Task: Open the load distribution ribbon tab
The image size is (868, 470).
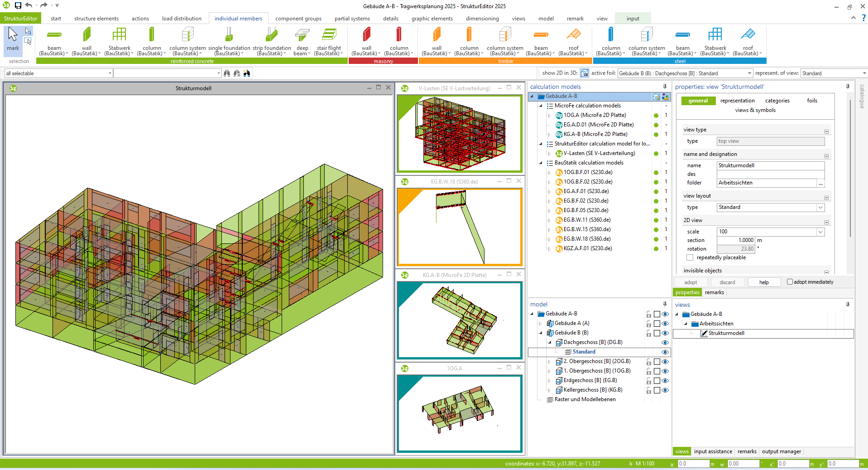Action: click(x=182, y=19)
